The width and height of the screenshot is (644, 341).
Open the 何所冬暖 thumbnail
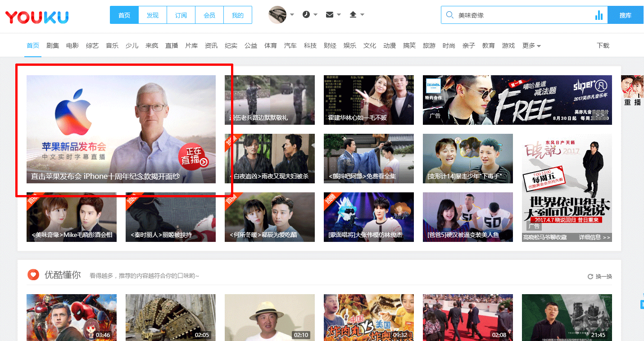pos(270,217)
